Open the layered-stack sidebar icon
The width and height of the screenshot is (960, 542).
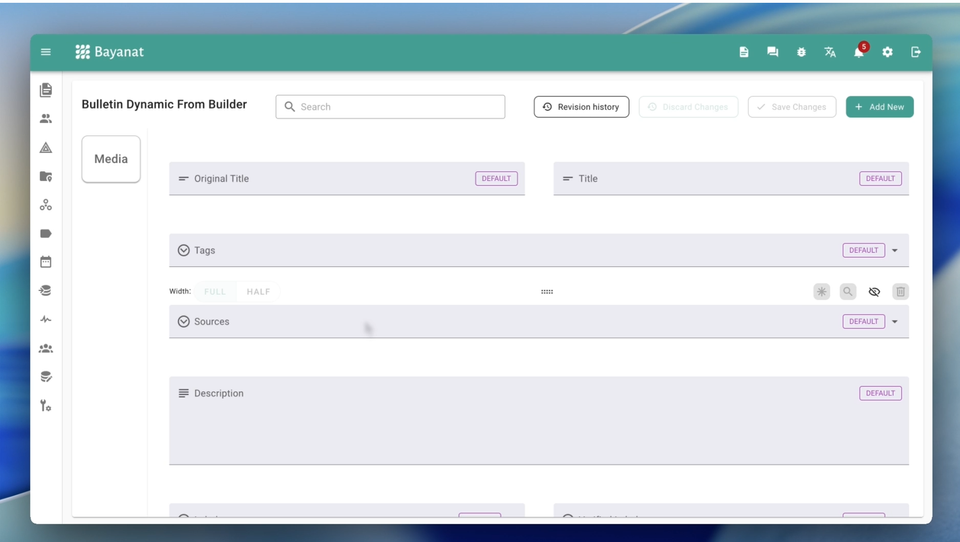(46, 291)
